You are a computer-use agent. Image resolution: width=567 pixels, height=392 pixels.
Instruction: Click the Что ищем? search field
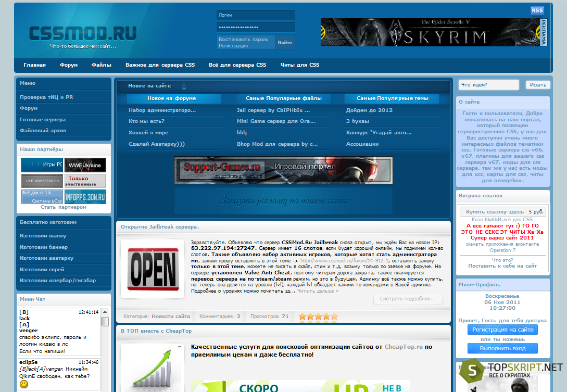488,85
